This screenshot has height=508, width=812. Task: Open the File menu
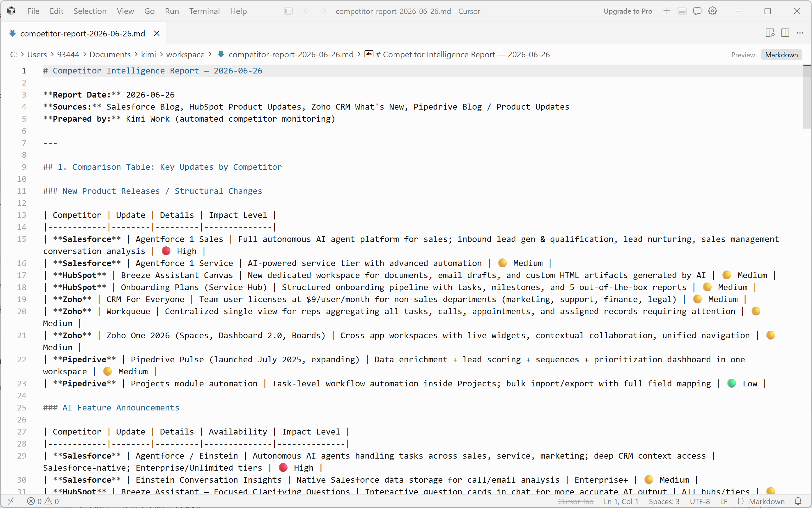[33, 11]
